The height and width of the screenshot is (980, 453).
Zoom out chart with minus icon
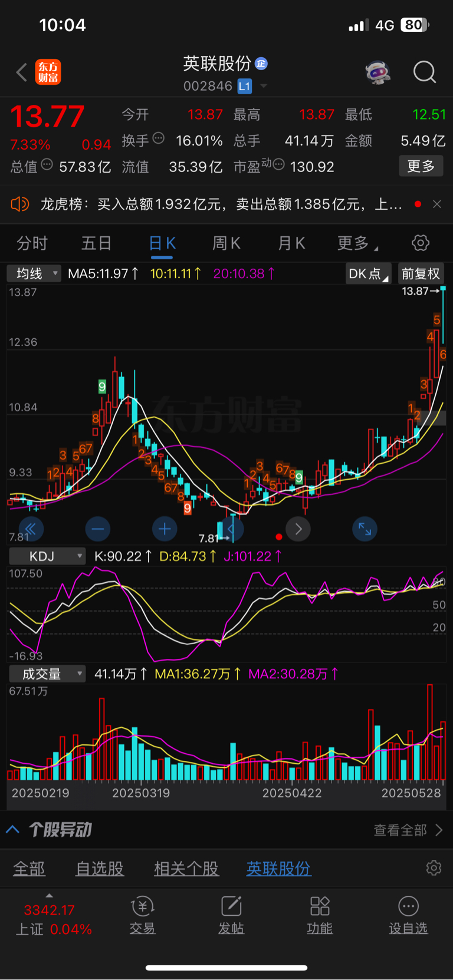pos(98,529)
